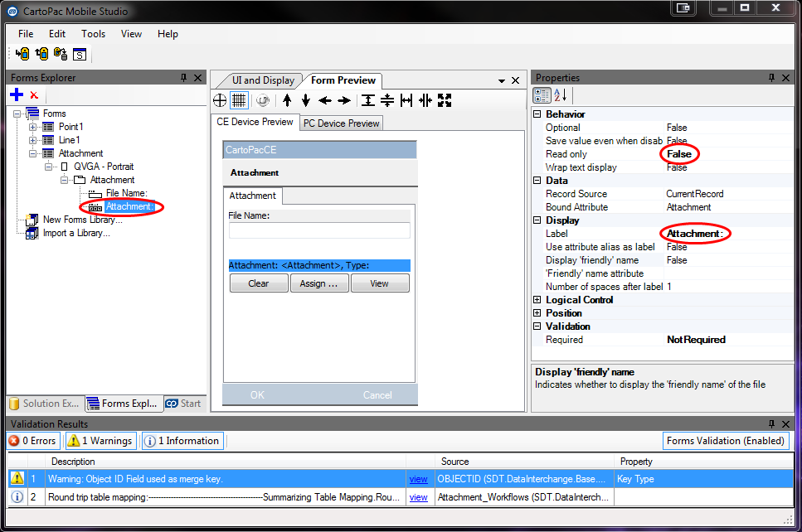Open the Tools menu

click(x=93, y=34)
